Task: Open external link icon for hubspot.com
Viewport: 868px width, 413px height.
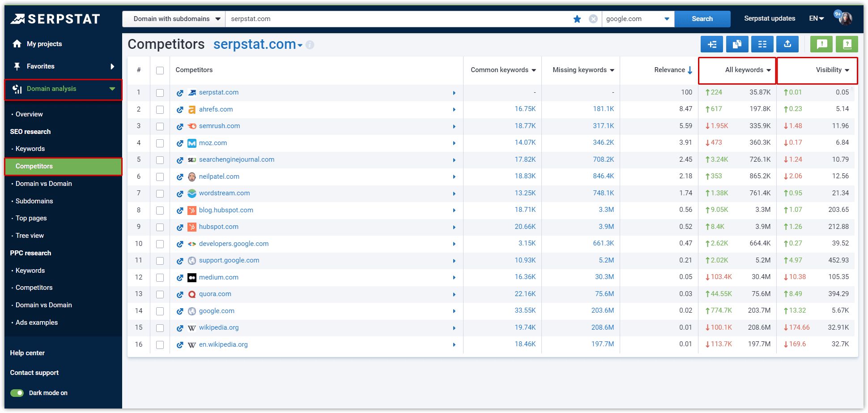Action: coord(180,227)
